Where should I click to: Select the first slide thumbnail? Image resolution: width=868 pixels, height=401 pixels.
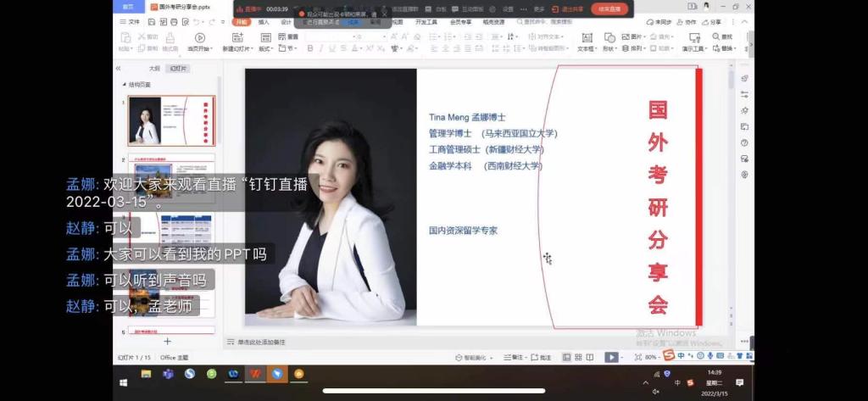(170, 120)
